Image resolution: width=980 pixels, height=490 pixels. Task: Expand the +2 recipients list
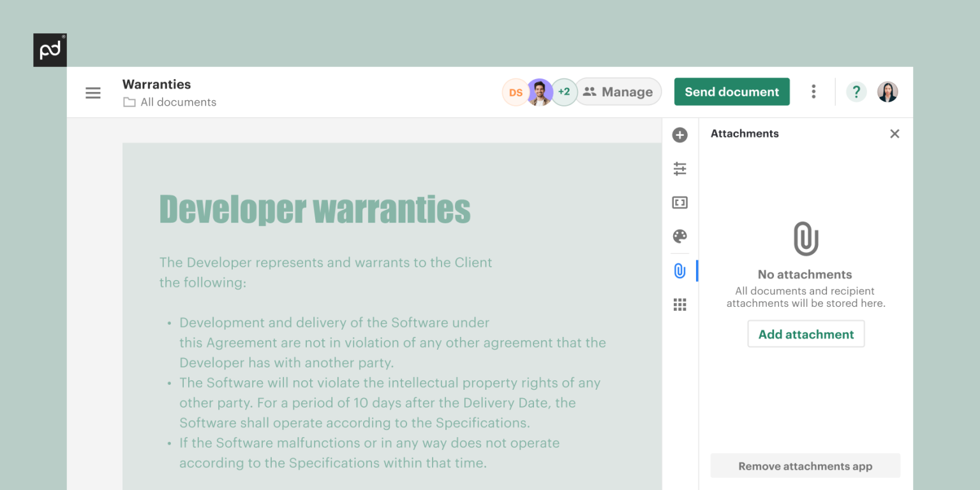(564, 92)
